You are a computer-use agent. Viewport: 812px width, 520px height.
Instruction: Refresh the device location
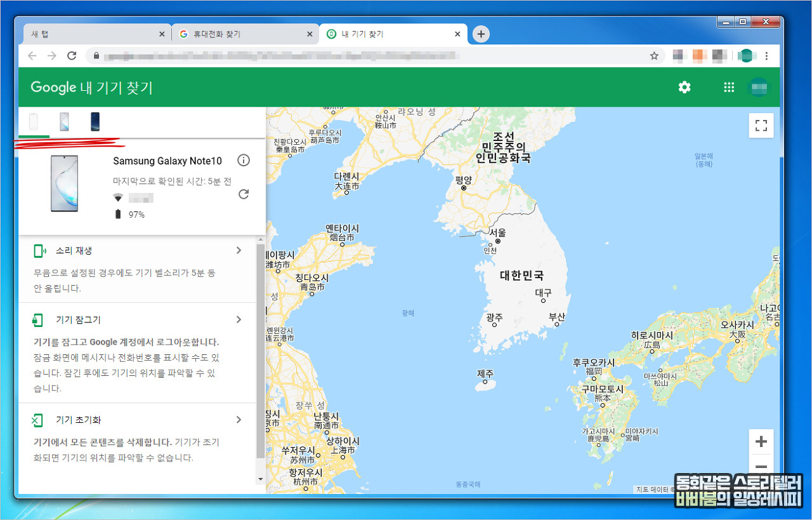(243, 194)
